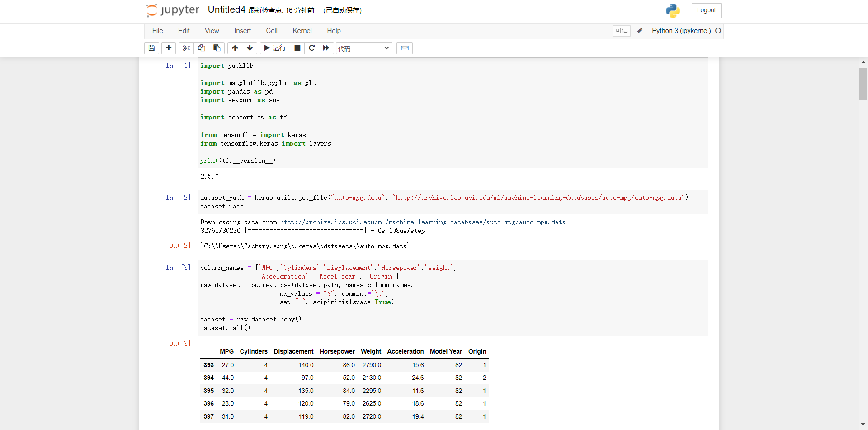Click the Acceleration value 19.4

tap(418, 416)
